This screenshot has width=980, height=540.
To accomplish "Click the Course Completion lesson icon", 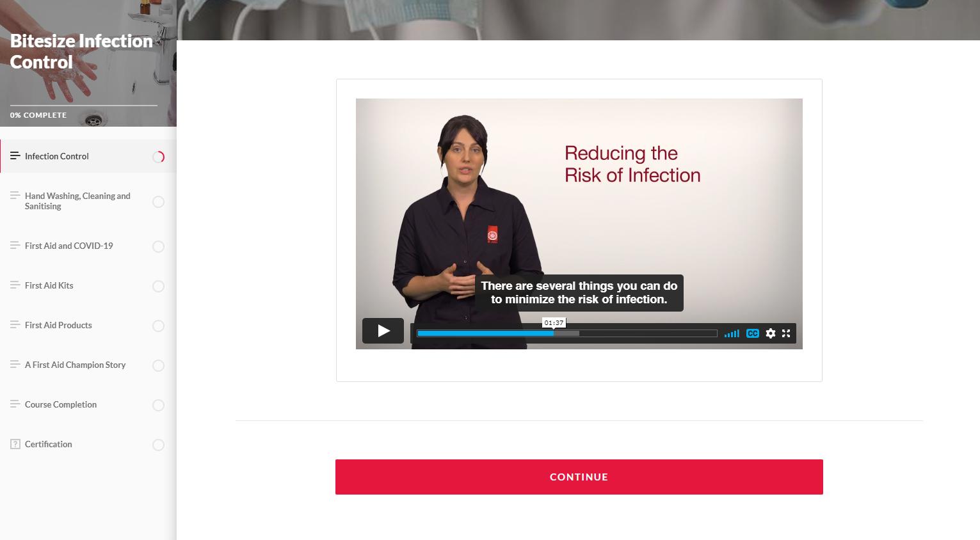I will pyautogui.click(x=15, y=404).
